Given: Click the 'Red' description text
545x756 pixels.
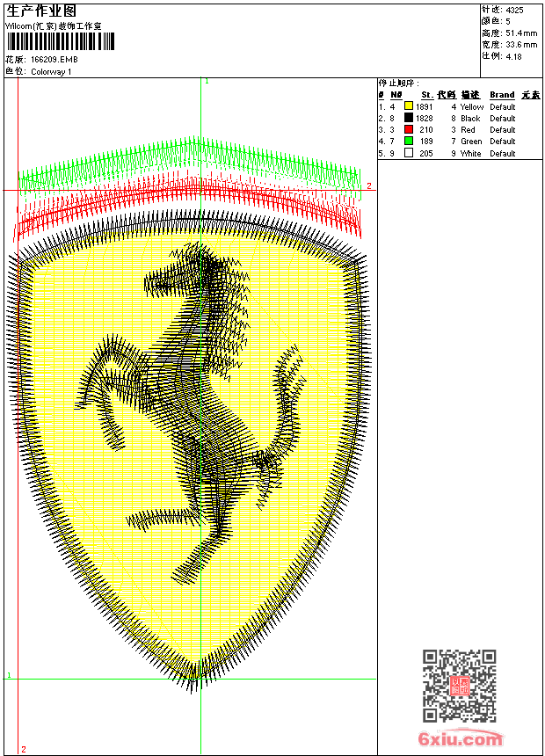Looking at the screenshot, I should (468, 130).
